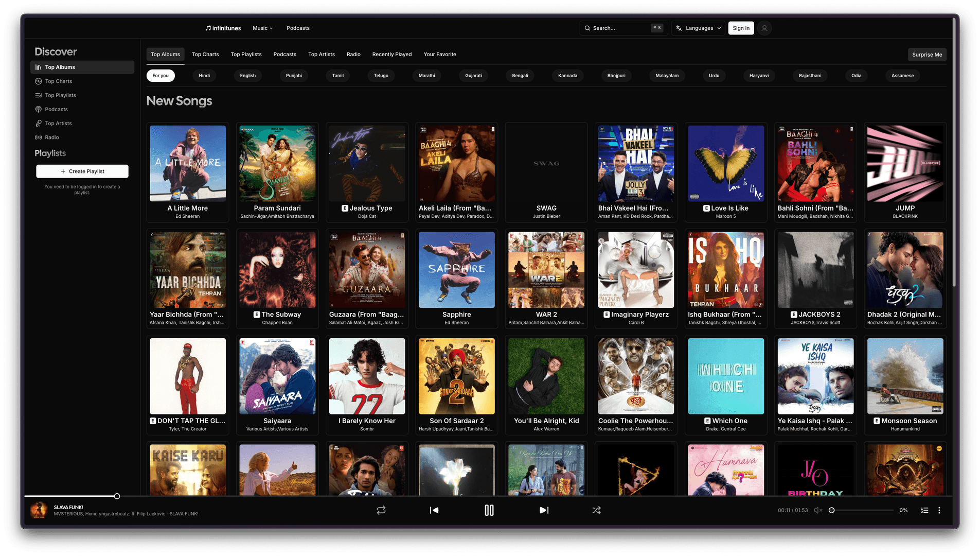The image size is (980, 556).
Task: Open the WAR 2 album cover
Action: tap(546, 270)
